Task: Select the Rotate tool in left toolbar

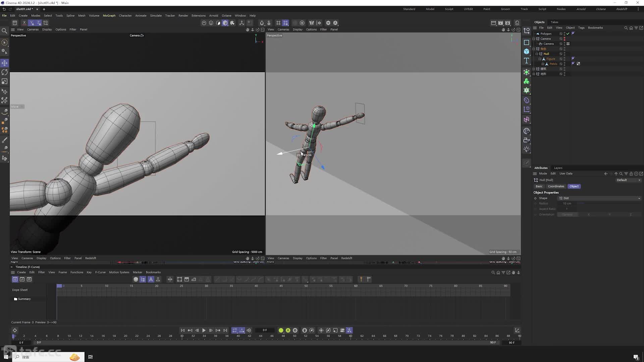Action: pos(5,72)
